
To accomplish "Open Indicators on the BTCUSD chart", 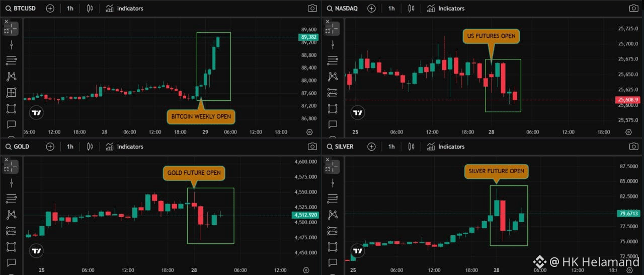I will (x=124, y=9).
